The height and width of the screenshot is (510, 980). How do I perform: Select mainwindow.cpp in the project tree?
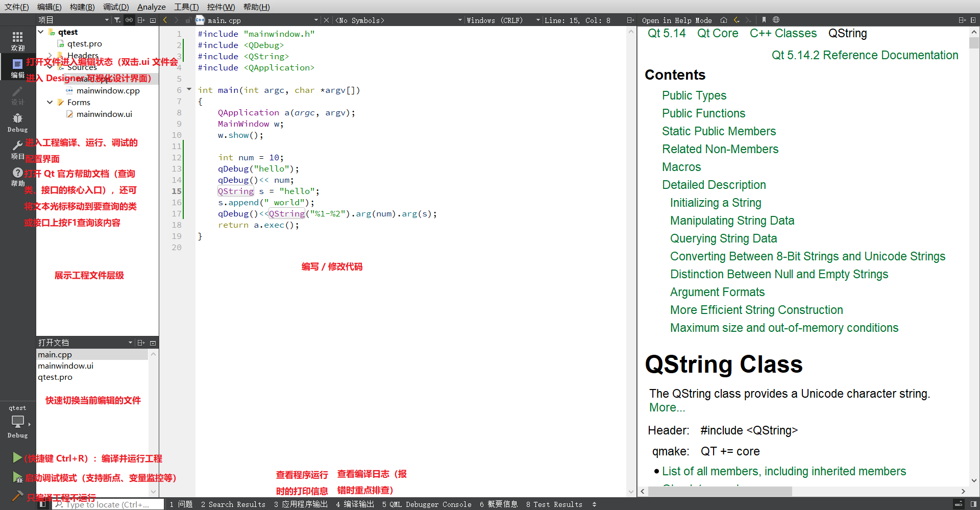coord(108,90)
